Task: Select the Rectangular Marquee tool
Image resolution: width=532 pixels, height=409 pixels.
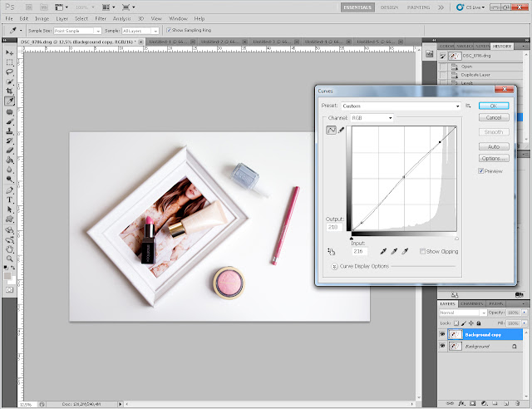Action: pos(9,62)
